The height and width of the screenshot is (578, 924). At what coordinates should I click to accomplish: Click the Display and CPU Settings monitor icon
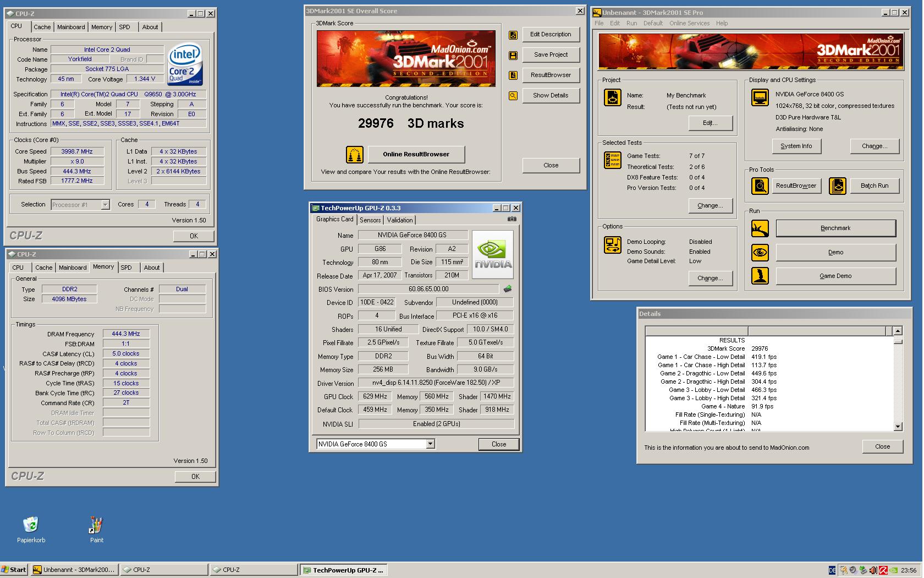coord(760,97)
